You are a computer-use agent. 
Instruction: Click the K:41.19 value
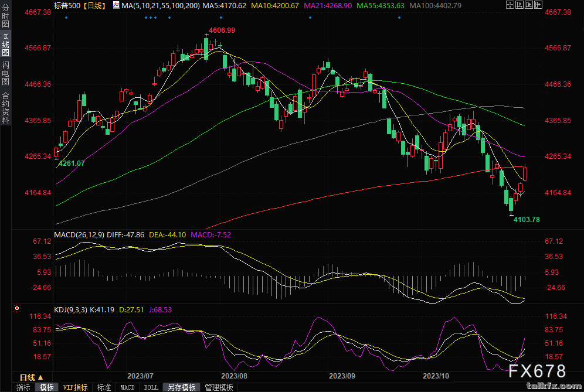(x=102, y=310)
